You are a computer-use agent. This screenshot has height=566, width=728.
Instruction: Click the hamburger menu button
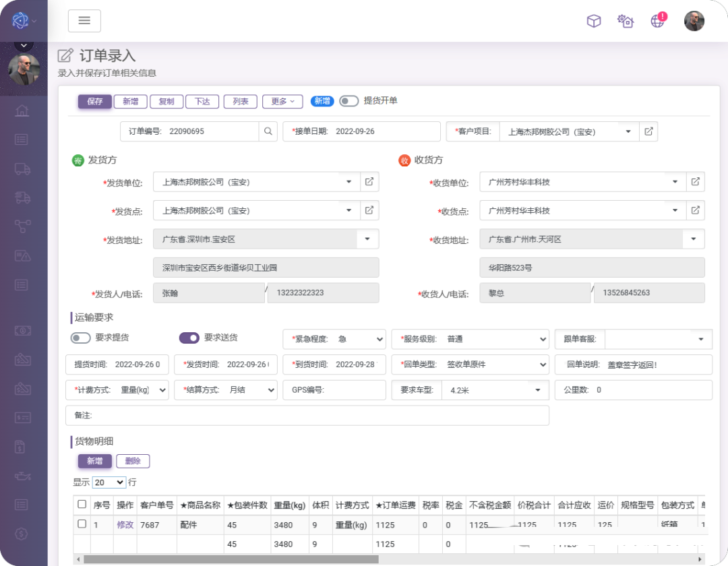click(x=84, y=21)
